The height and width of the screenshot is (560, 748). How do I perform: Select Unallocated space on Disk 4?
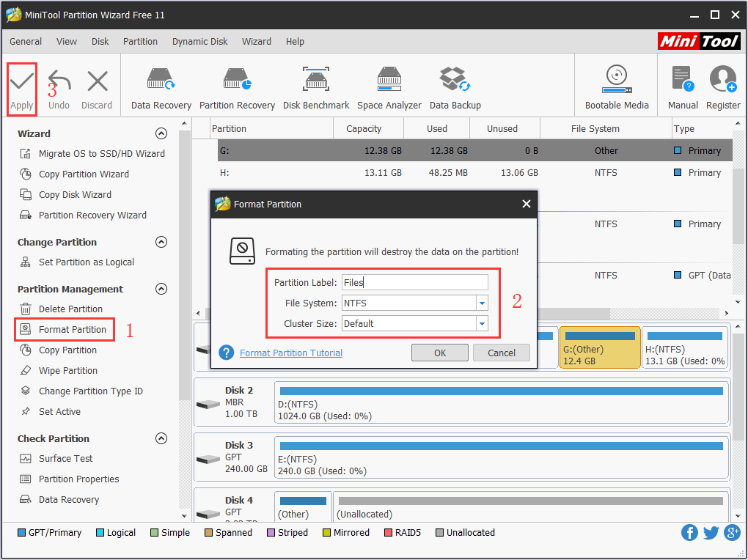pos(530,507)
